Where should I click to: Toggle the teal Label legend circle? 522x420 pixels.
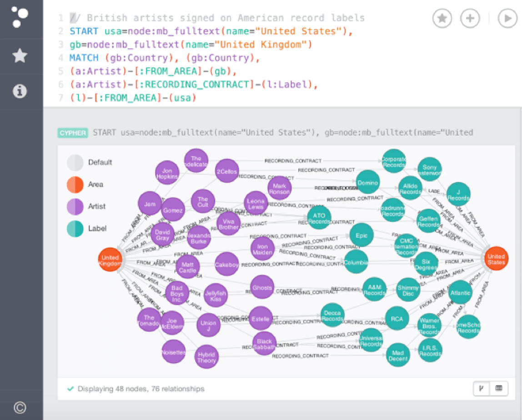(75, 228)
